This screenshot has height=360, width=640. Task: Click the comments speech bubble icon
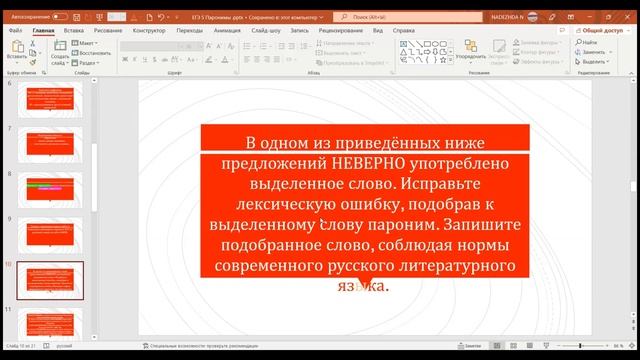[x=562, y=31]
